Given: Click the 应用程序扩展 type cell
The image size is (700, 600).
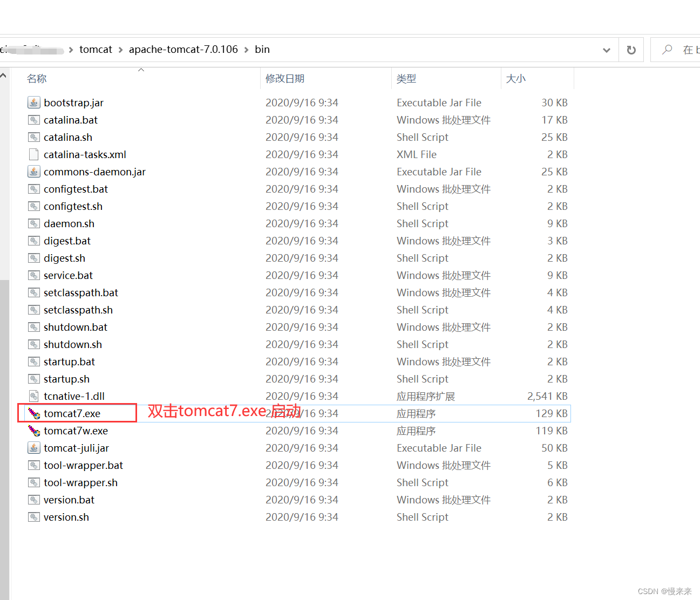Looking at the screenshot, I should coord(426,396).
